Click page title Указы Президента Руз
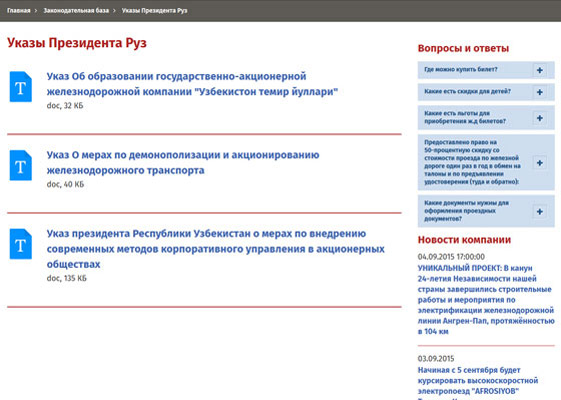The width and height of the screenshot is (561, 400). point(77,43)
